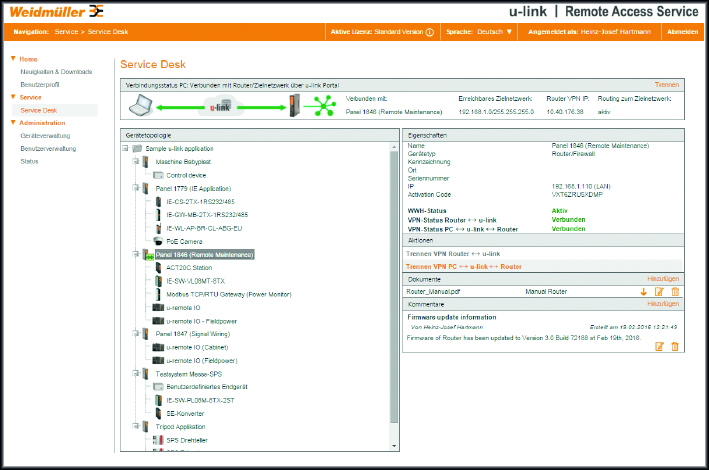Collapse the Sample u-link application root node
Image resolution: width=709 pixels, height=470 pixels.
pos(125,148)
